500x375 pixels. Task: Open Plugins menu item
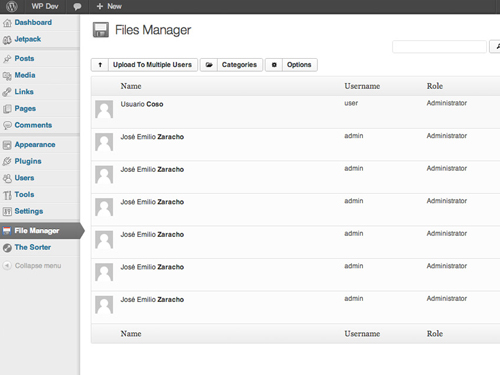(x=28, y=161)
